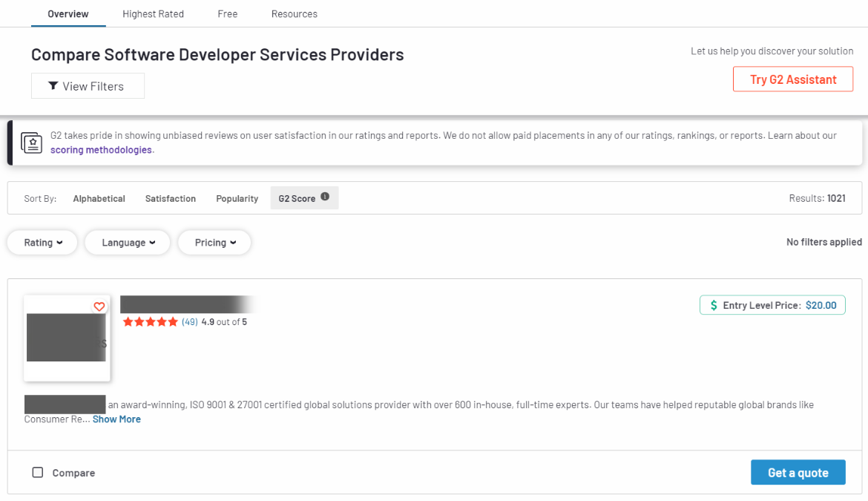This screenshot has height=501, width=868.
Task: Click the scoring notice badge icon
Action: coord(32,143)
